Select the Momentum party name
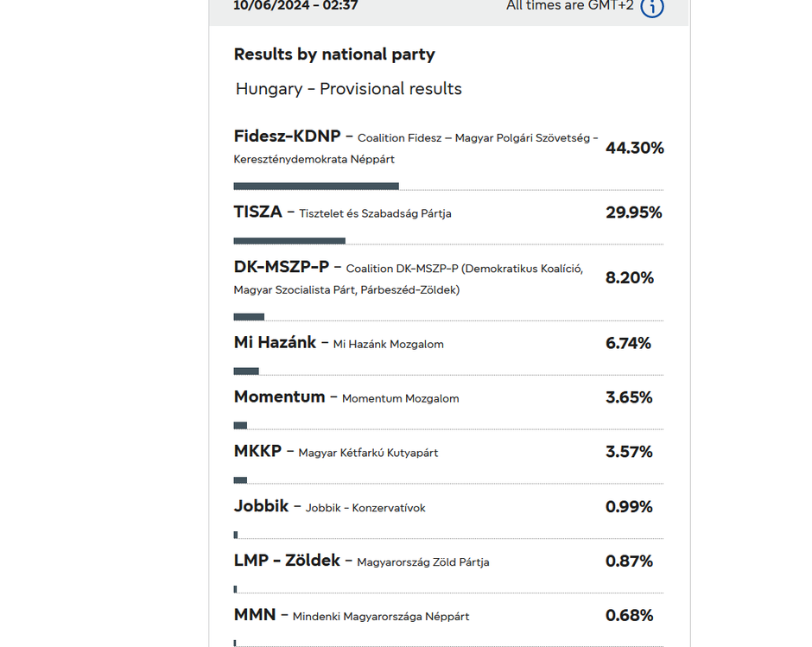This screenshot has height=647, width=812. pyautogui.click(x=279, y=397)
